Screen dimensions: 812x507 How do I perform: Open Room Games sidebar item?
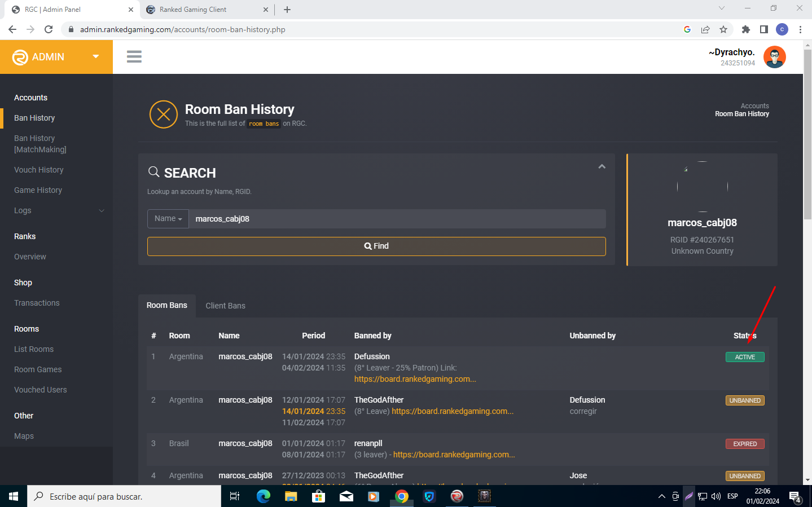[x=38, y=369]
